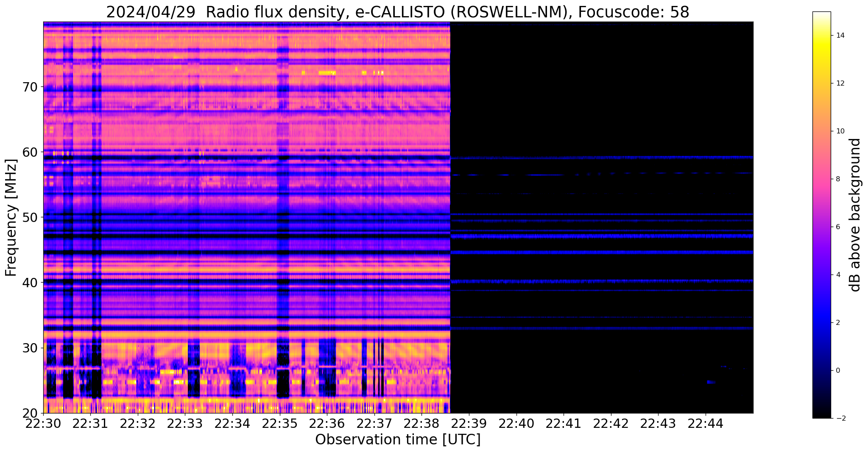Click the colorbar tick label 12
The height and width of the screenshot is (452, 868).
(840, 83)
